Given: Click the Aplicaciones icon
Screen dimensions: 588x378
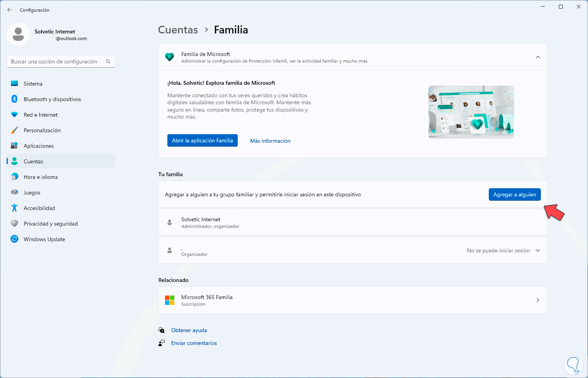Looking at the screenshot, I should tap(14, 146).
